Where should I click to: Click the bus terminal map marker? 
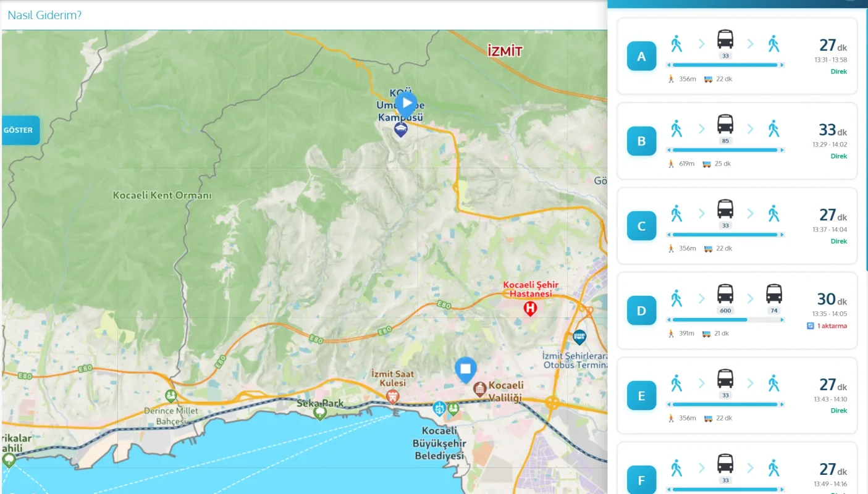(579, 337)
